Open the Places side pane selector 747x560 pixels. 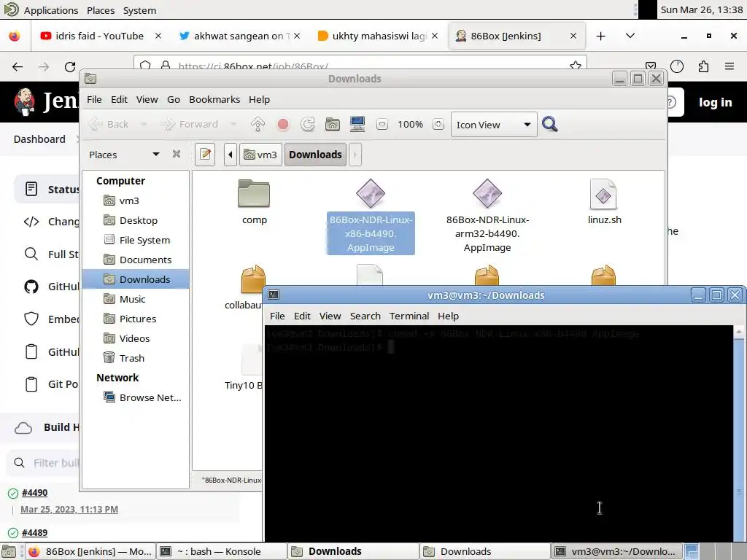[124, 155]
